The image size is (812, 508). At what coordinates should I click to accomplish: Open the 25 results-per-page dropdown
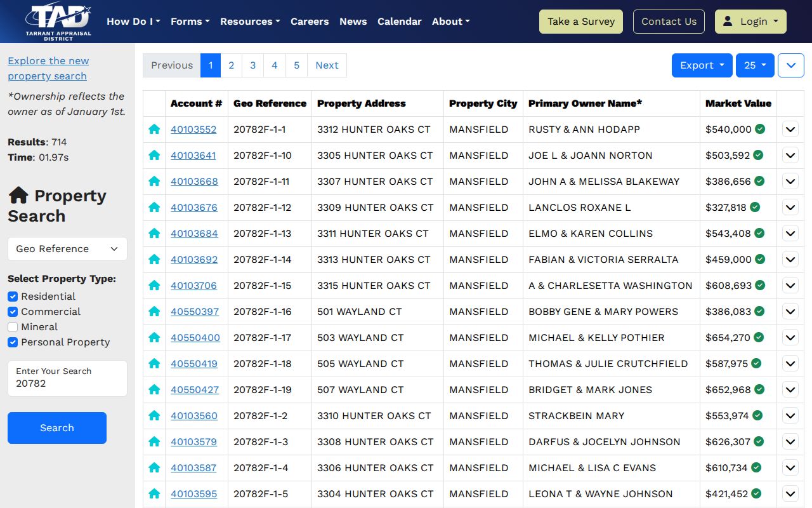[x=755, y=65]
